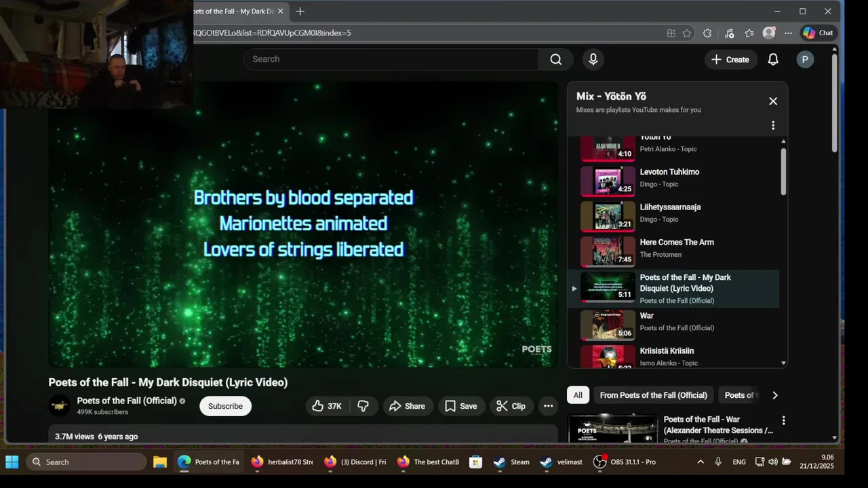Open the Windows Start menu
868x488 pixels.
pyautogui.click(x=12, y=462)
